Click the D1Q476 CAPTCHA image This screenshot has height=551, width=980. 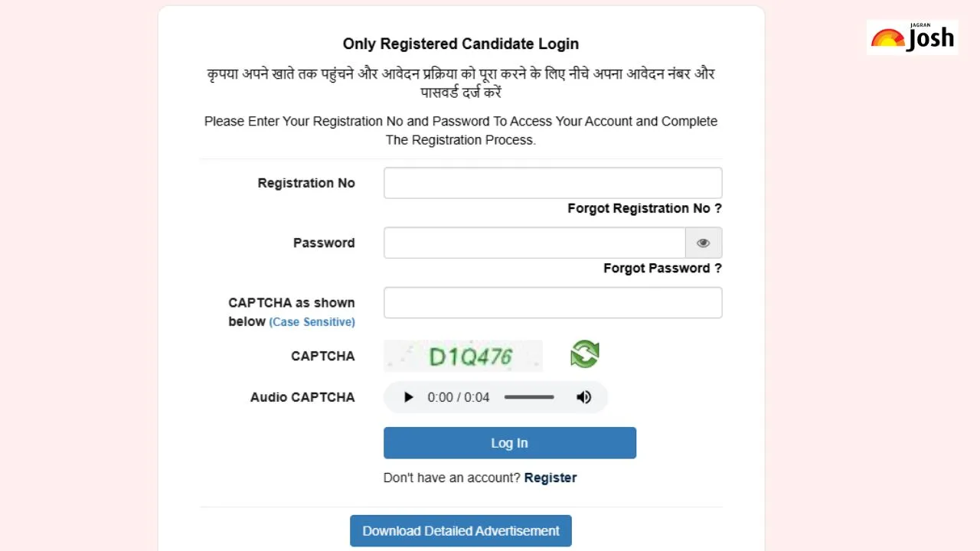(463, 356)
